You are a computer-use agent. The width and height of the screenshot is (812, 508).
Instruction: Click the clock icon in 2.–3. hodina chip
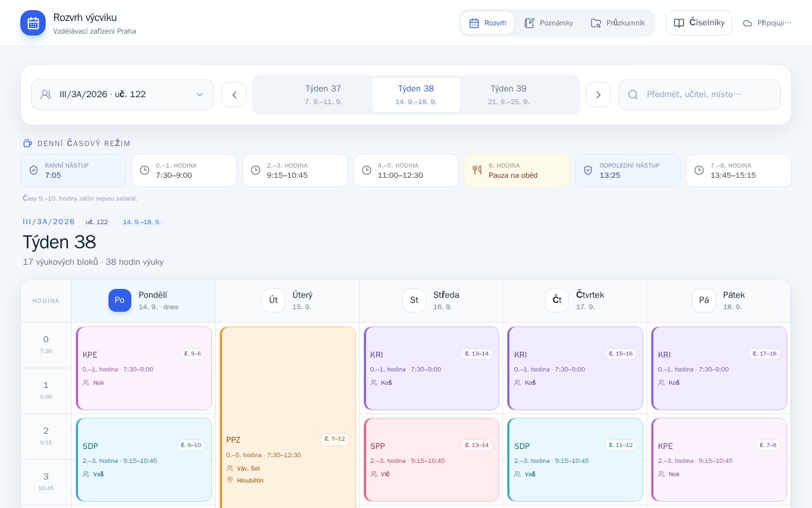[x=256, y=170]
